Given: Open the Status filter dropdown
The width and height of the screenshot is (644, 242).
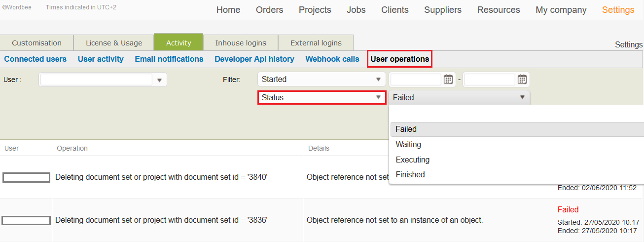Looking at the screenshot, I should [x=322, y=98].
